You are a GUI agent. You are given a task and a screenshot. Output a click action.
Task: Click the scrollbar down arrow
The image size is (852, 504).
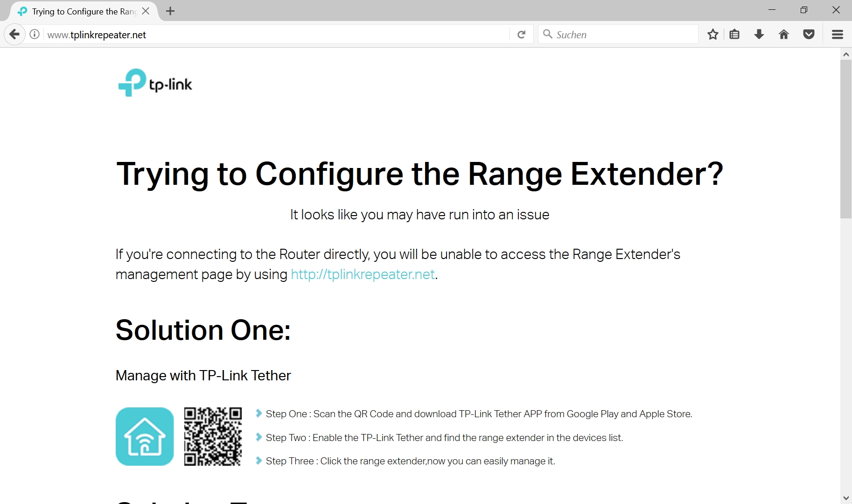(x=846, y=498)
